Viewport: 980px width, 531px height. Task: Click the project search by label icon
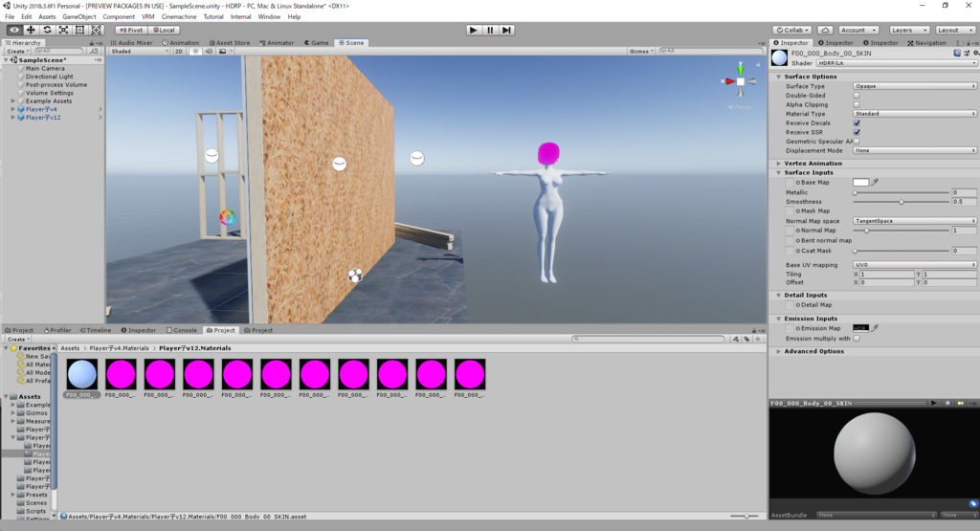[746, 340]
